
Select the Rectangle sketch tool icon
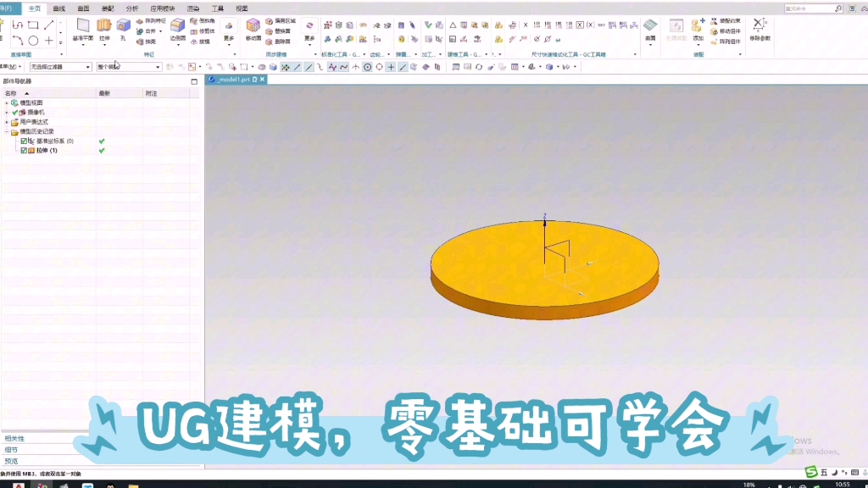click(34, 24)
